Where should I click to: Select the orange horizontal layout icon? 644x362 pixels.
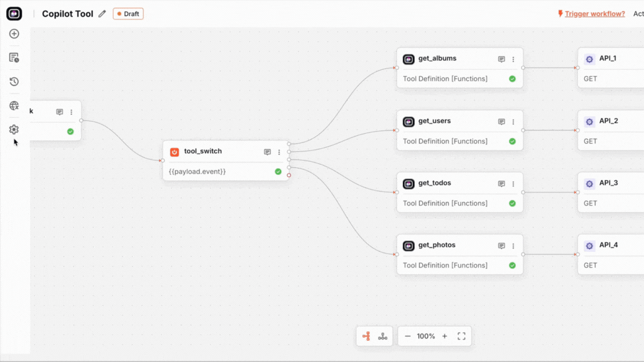click(367, 336)
